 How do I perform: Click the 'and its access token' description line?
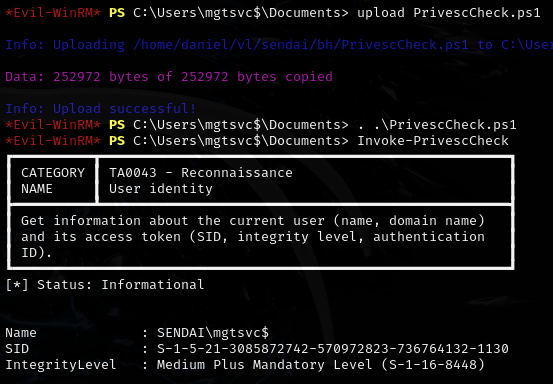coord(253,237)
